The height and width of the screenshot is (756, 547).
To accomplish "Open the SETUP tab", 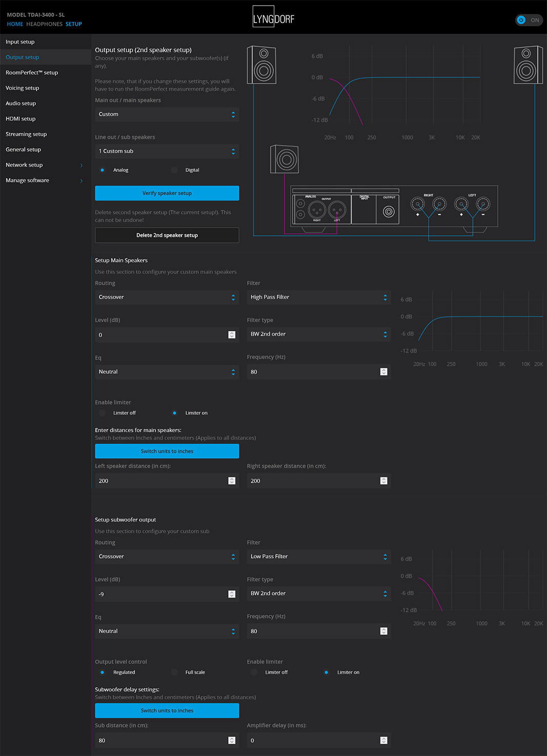I will (x=74, y=24).
